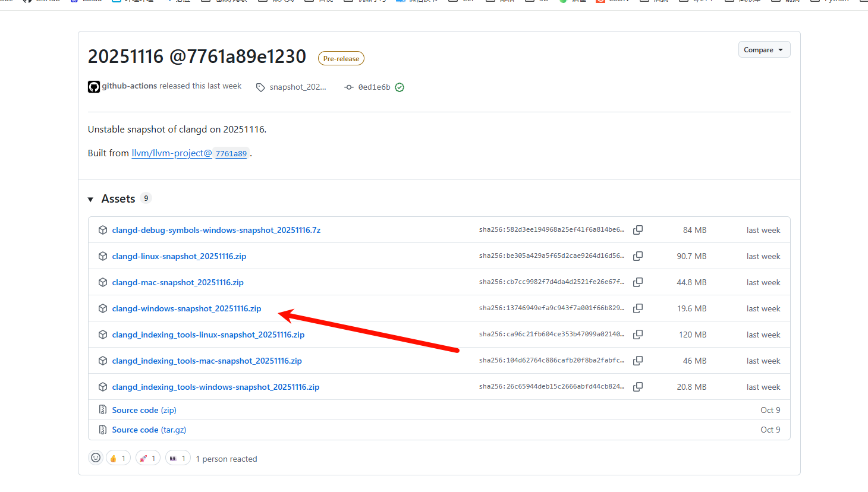
Task: Copy sha256 of clangd-linux asset
Action: (x=638, y=256)
